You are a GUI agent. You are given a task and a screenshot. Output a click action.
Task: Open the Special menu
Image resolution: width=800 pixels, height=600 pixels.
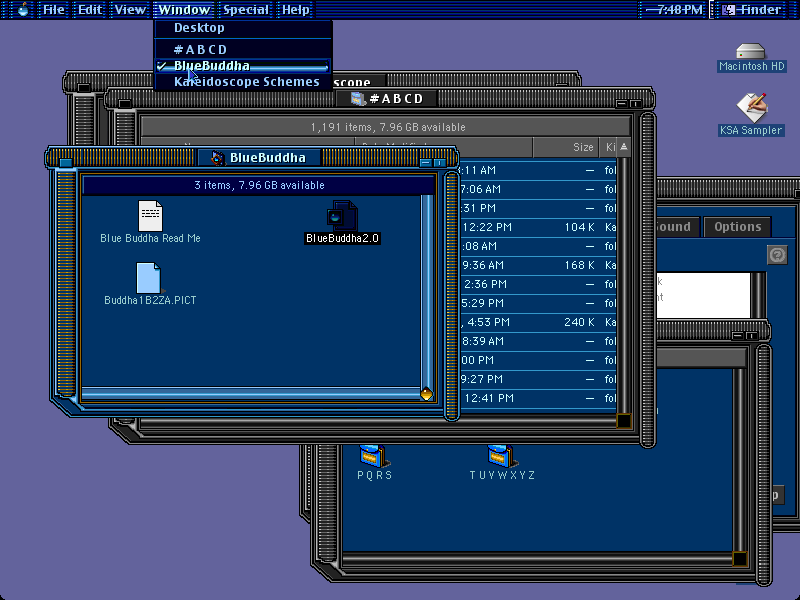[x=246, y=9]
